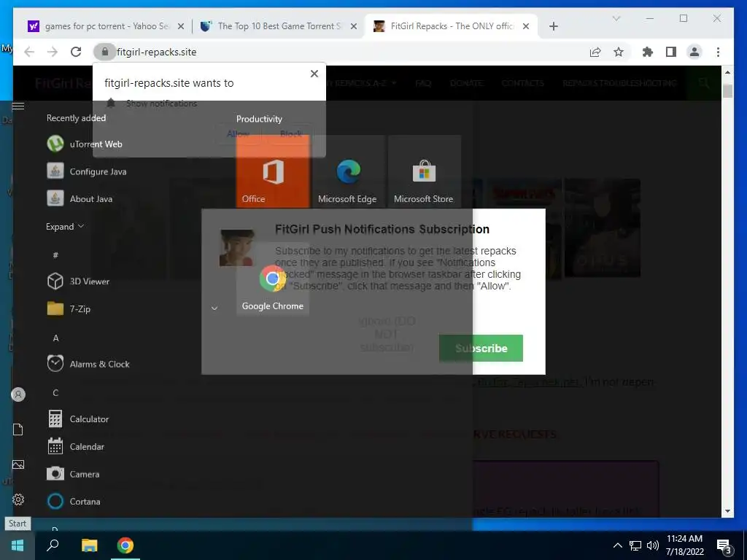Open the Chrome three-dot menu
The height and width of the screenshot is (560, 747).
718,52
